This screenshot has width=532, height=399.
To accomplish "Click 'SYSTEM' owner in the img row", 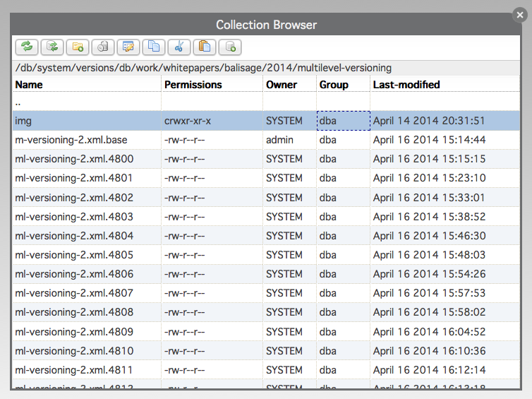I will click(284, 121).
